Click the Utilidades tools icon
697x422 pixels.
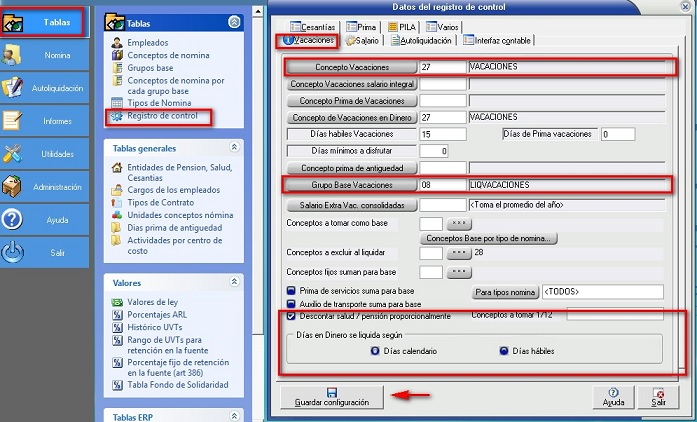click(x=14, y=154)
